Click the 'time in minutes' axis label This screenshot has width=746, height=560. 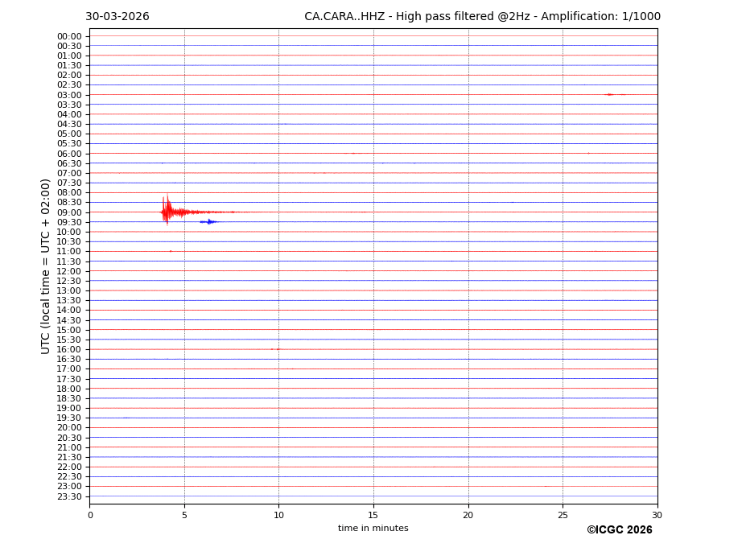(x=373, y=528)
